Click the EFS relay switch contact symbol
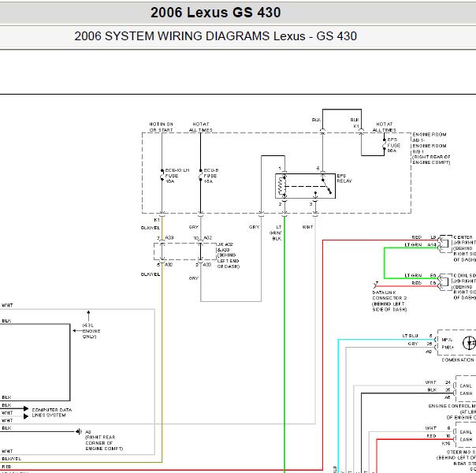The height and width of the screenshot is (473, 476). tap(326, 185)
